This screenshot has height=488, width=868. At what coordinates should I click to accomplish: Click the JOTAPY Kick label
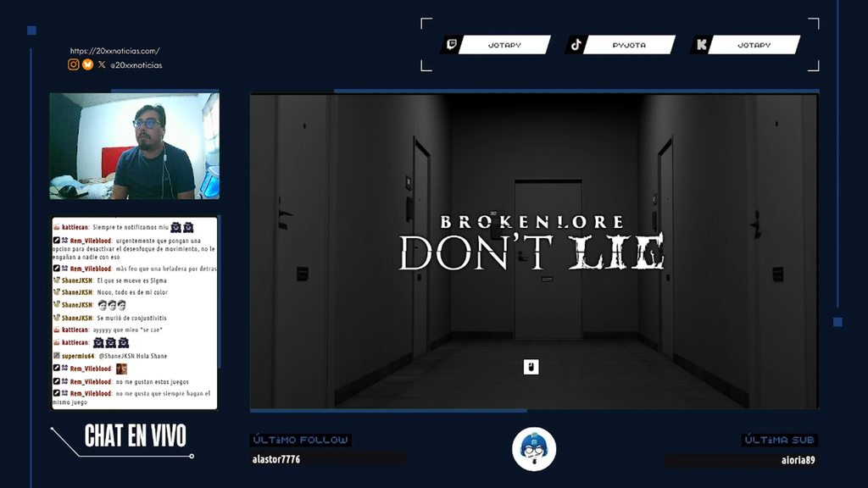click(754, 46)
